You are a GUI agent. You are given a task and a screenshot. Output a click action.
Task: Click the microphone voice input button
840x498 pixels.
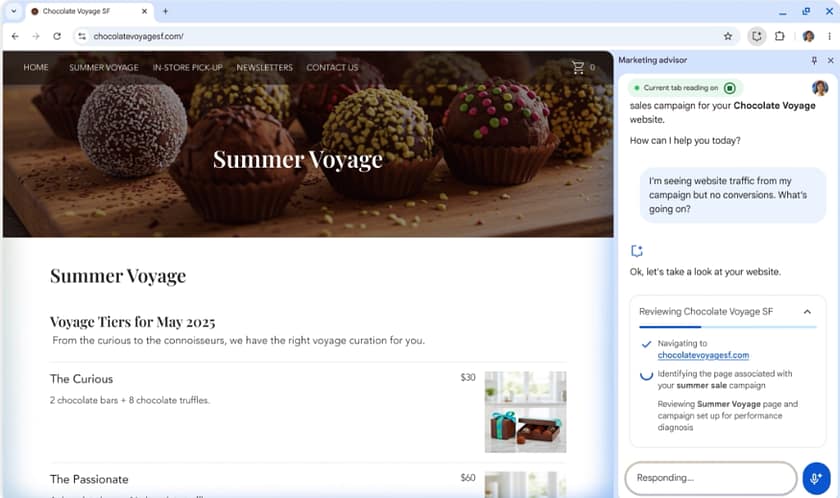[816, 478]
